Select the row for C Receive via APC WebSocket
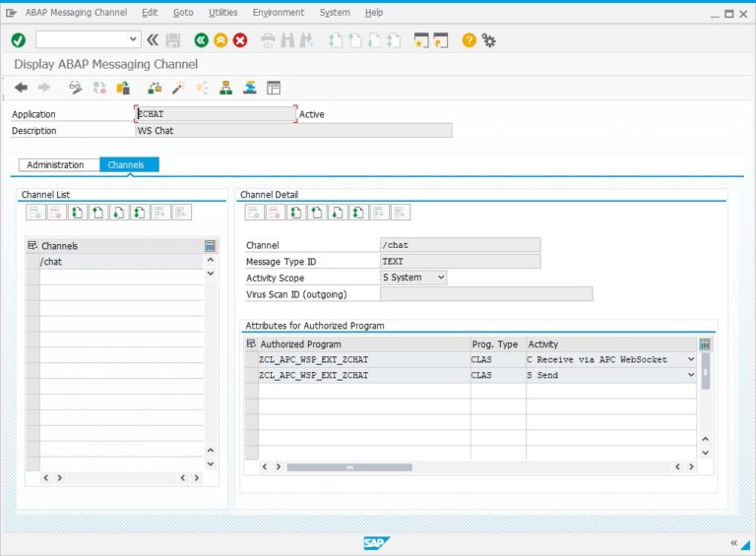The width and height of the screenshot is (756, 556). [251, 360]
